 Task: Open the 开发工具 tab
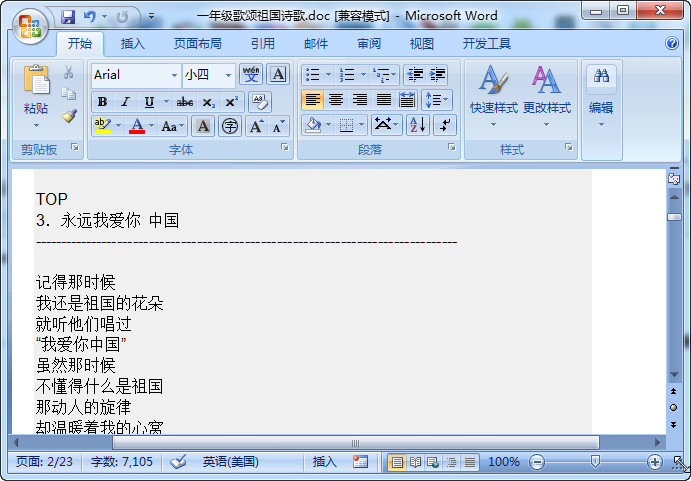point(487,43)
